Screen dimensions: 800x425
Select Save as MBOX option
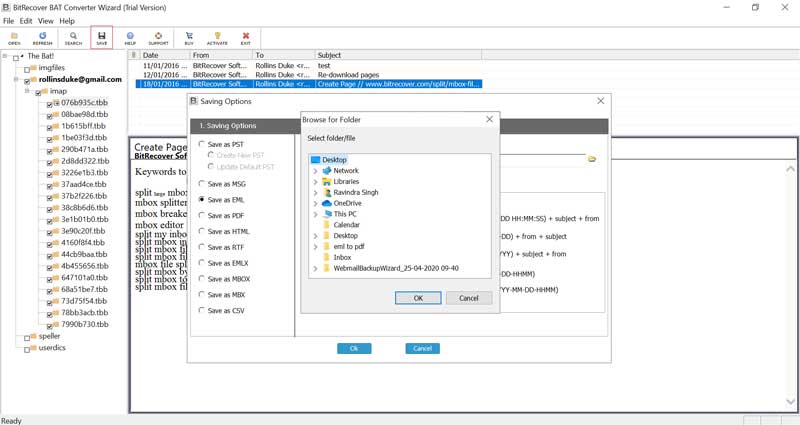click(x=224, y=279)
